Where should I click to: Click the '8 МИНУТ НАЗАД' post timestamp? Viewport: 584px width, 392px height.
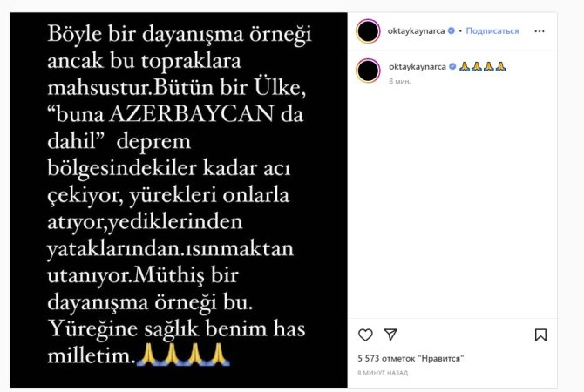(x=383, y=373)
